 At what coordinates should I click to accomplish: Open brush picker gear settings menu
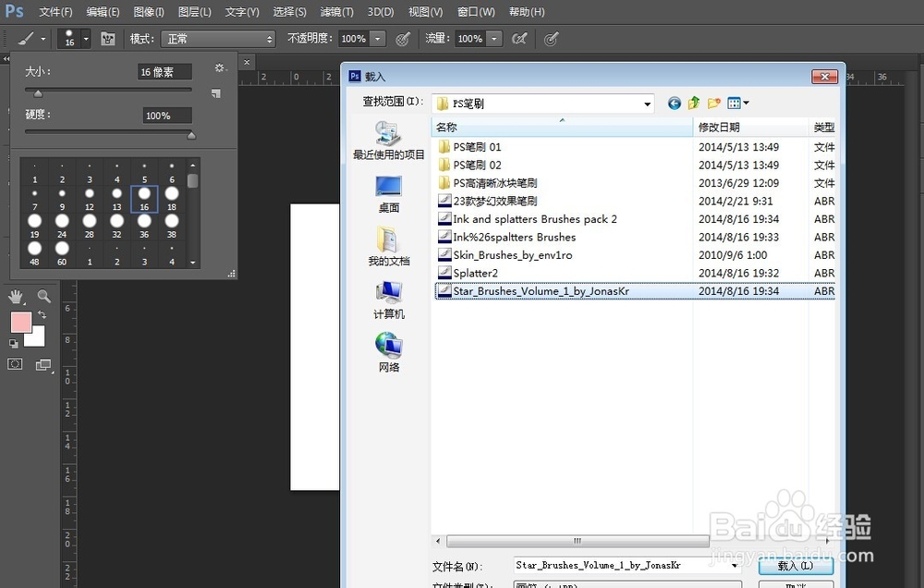click(221, 68)
